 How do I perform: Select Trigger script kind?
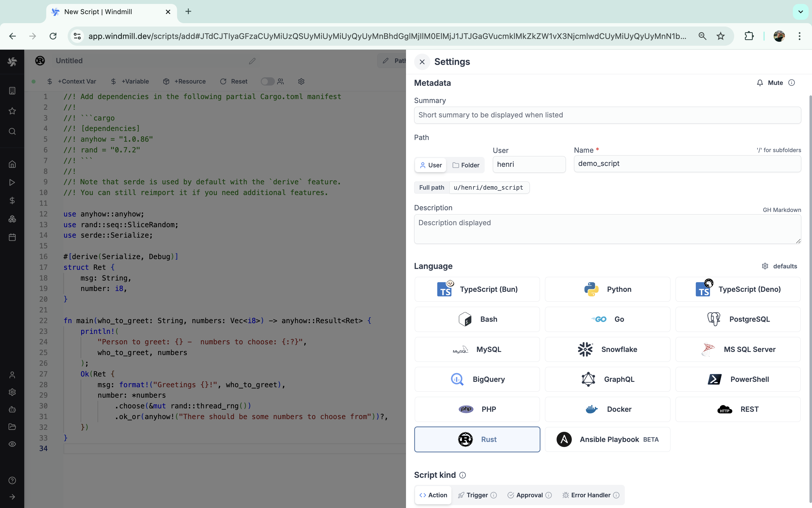[x=477, y=495]
